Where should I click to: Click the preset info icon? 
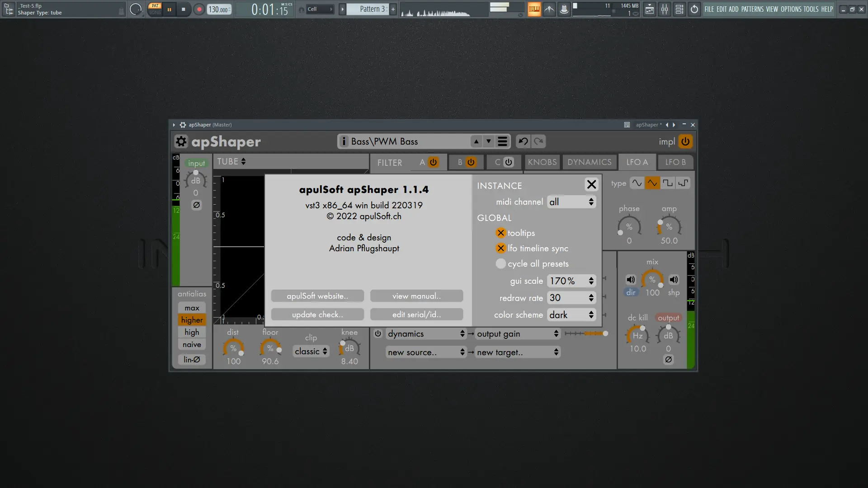click(x=344, y=141)
